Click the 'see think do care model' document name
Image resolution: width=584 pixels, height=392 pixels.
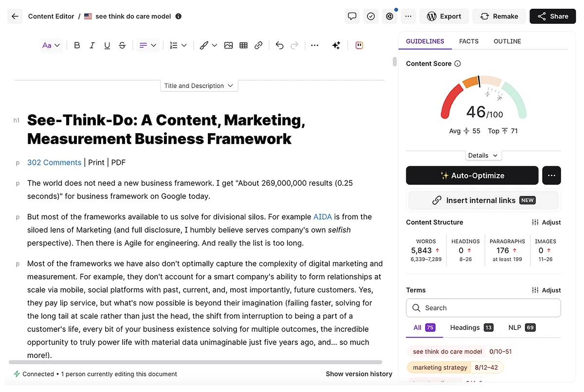coord(133,16)
